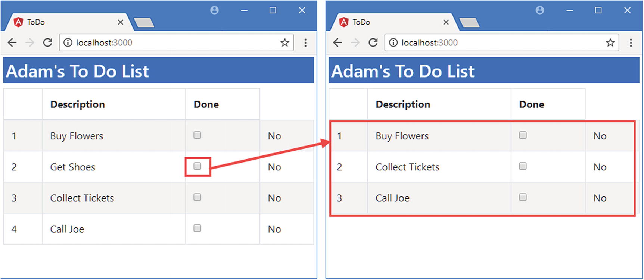
Task: Check Call Joe checkbox in right list
Action: point(523,197)
